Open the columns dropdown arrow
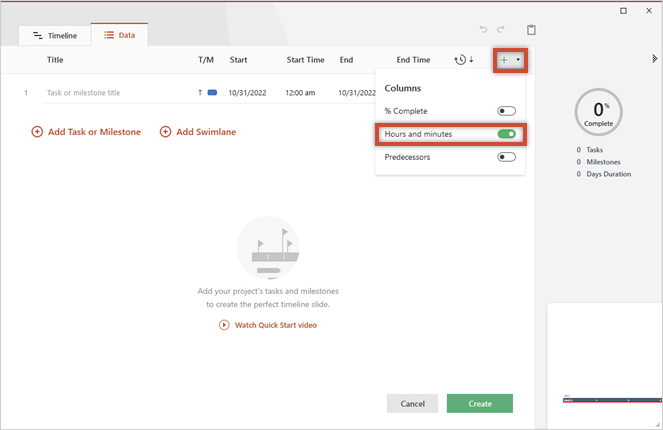663x430 pixels. (x=518, y=60)
